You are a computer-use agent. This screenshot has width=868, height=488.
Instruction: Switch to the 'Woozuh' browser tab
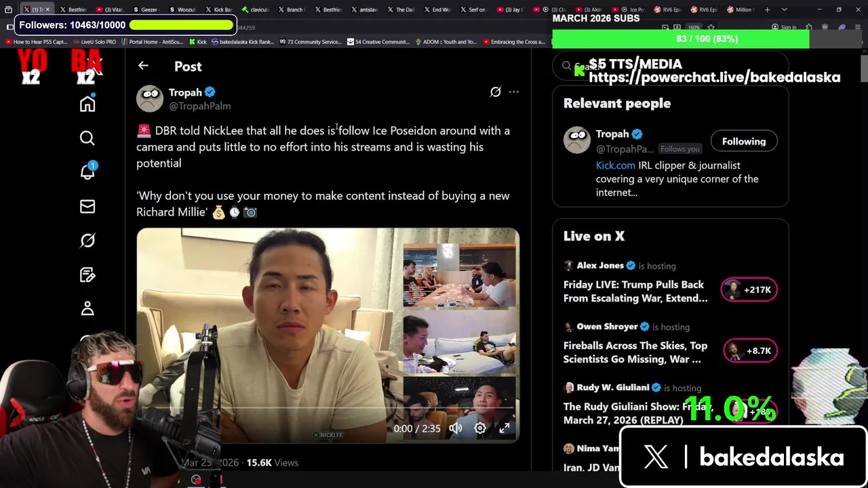tap(182, 9)
